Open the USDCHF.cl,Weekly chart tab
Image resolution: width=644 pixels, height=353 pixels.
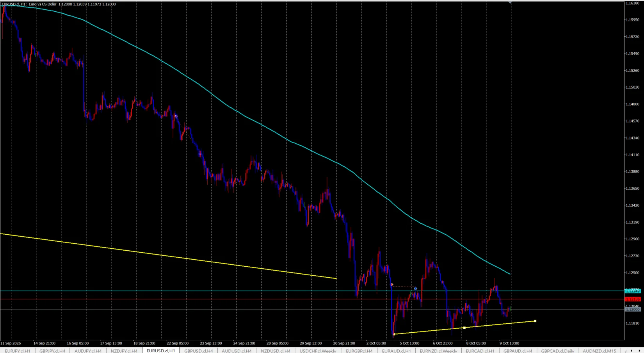click(x=318, y=351)
